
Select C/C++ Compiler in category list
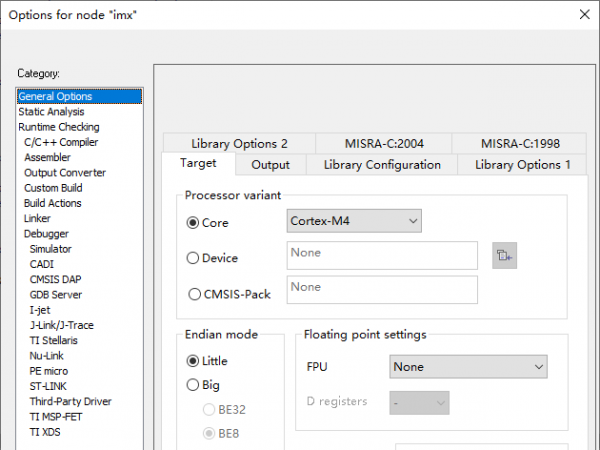coord(61,143)
